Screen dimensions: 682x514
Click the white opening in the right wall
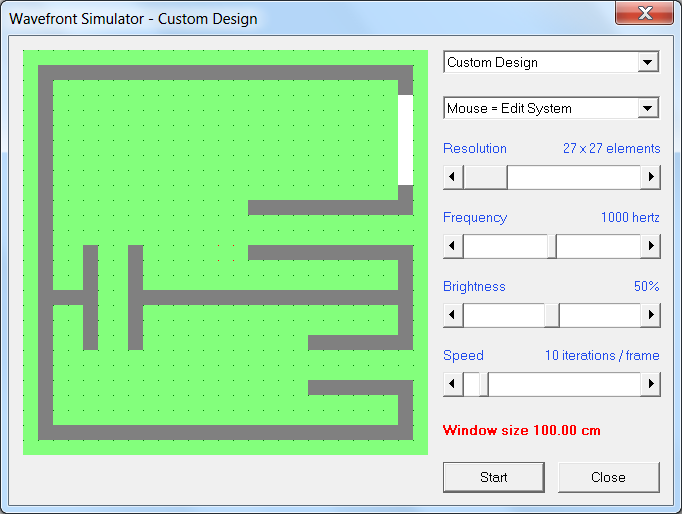click(405, 140)
